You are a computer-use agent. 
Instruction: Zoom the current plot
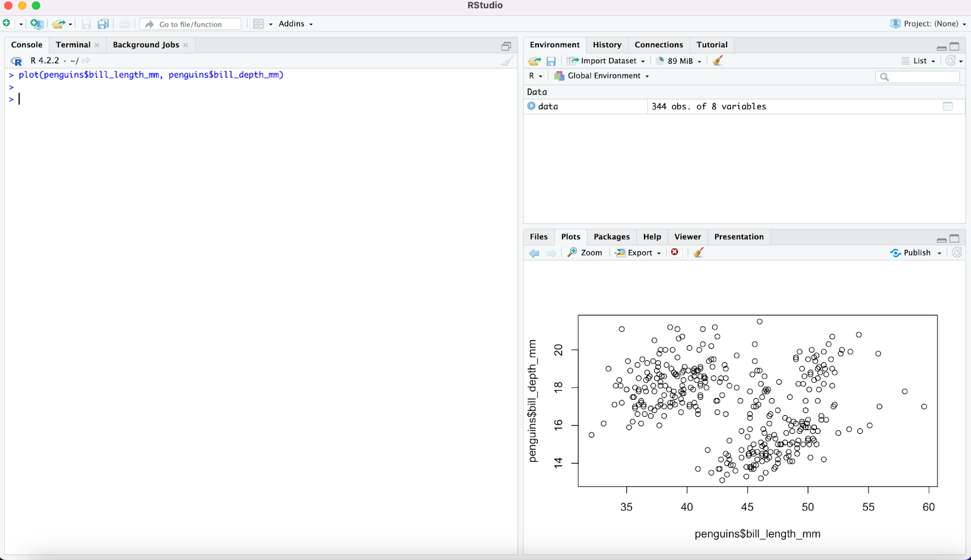584,252
